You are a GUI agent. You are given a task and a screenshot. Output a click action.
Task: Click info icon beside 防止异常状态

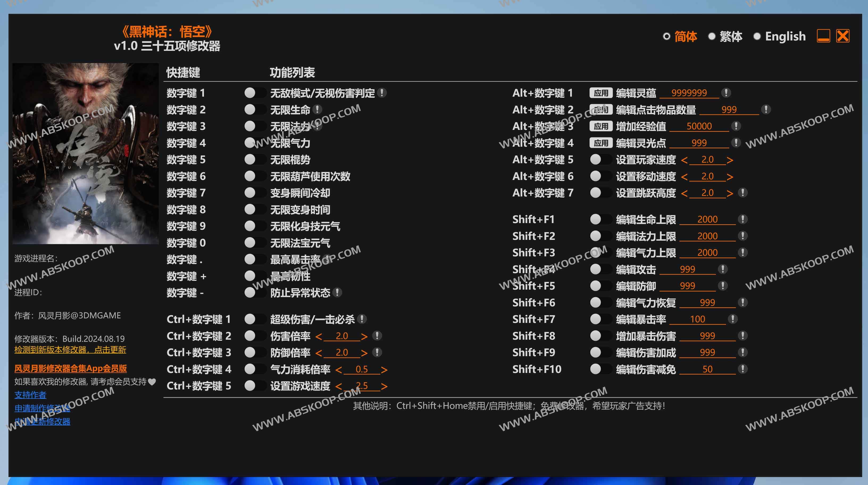(x=337, y=293)
